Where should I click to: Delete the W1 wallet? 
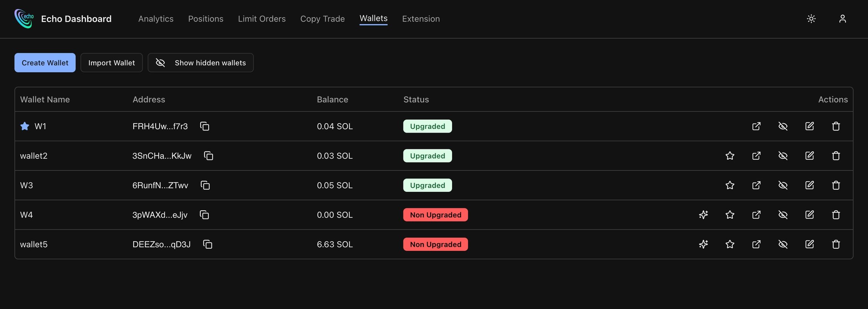point(836,126)
